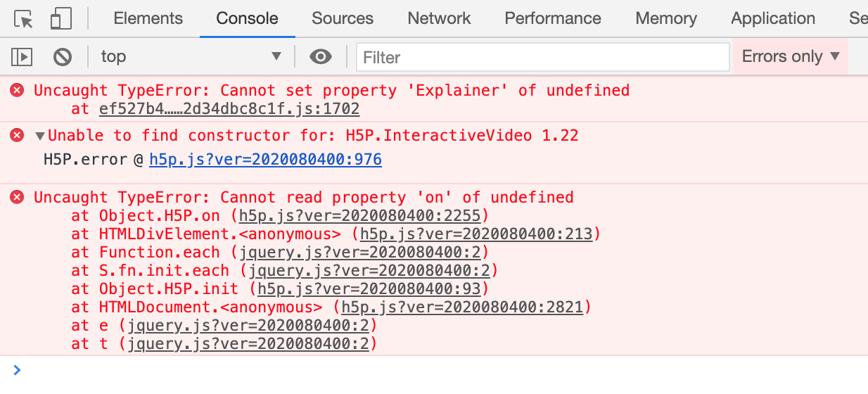Open the Application tab
Screen dimensions: 868x394
pos(773,18)
